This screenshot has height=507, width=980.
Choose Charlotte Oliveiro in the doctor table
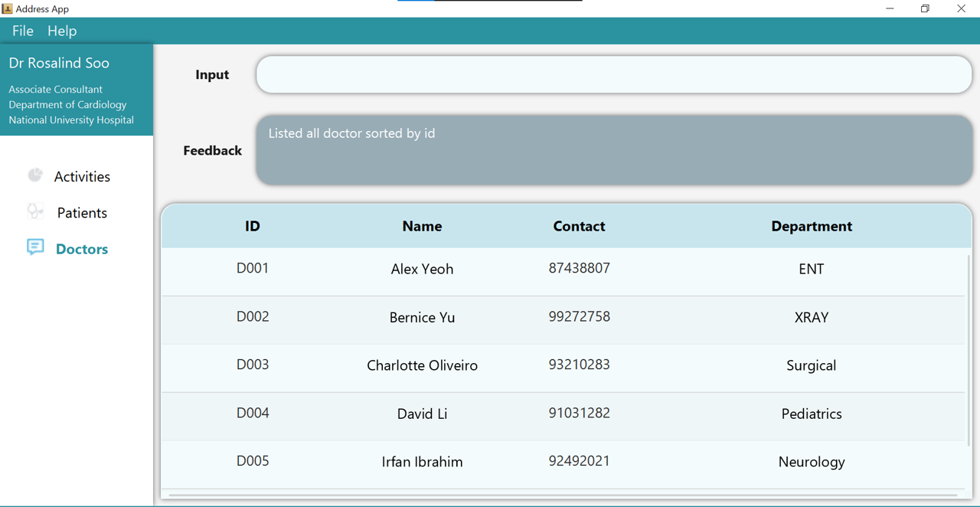(422, 366)
